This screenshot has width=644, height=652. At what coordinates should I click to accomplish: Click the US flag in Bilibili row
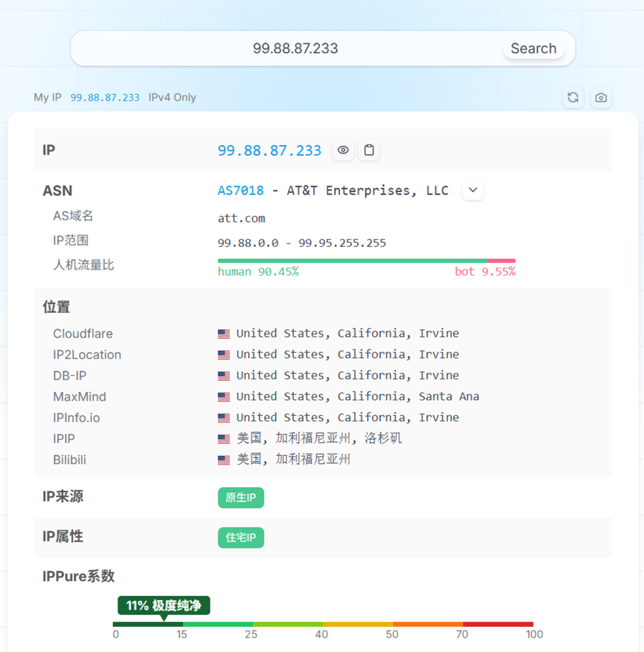(224, 460)
